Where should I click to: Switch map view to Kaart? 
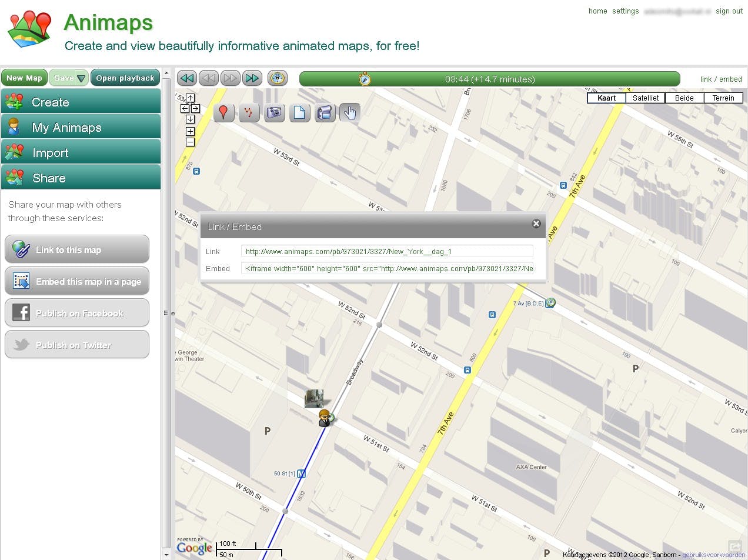click(606, 98)
